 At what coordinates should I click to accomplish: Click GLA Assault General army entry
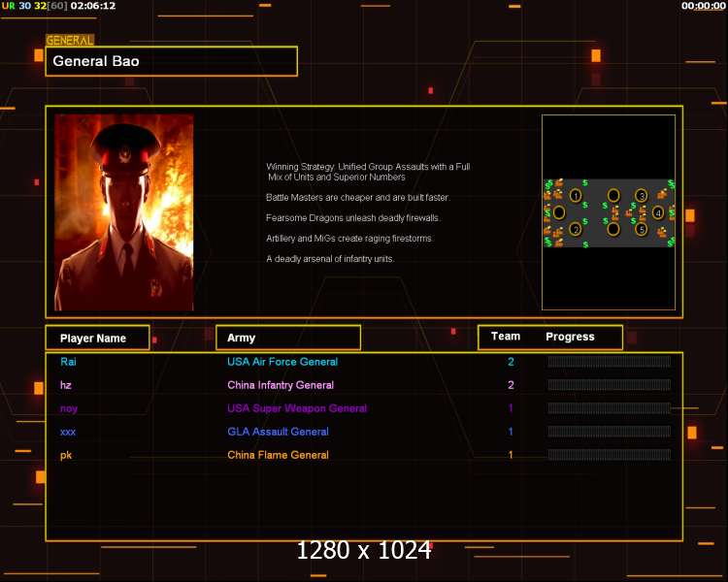[x=278, y=432]
